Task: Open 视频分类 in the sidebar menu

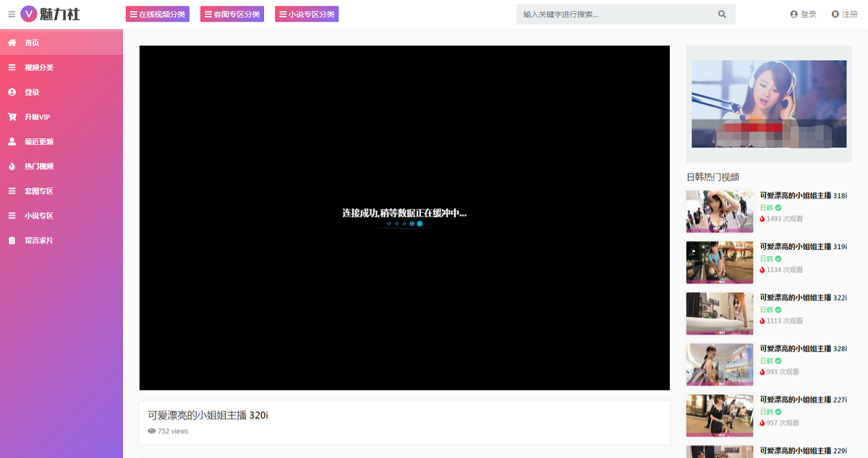Action: click(38, 68)
